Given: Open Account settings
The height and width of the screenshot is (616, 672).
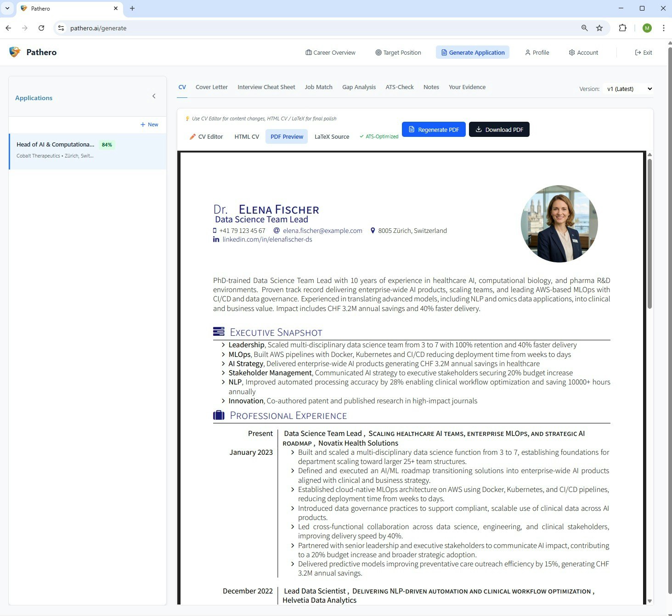Looking at the screenshot, I should [583, 52].
